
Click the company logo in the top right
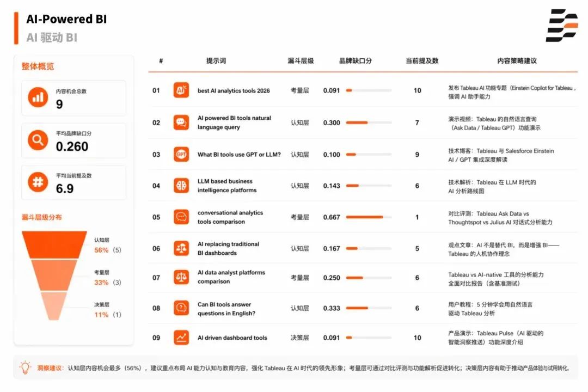tap(561, 25)
